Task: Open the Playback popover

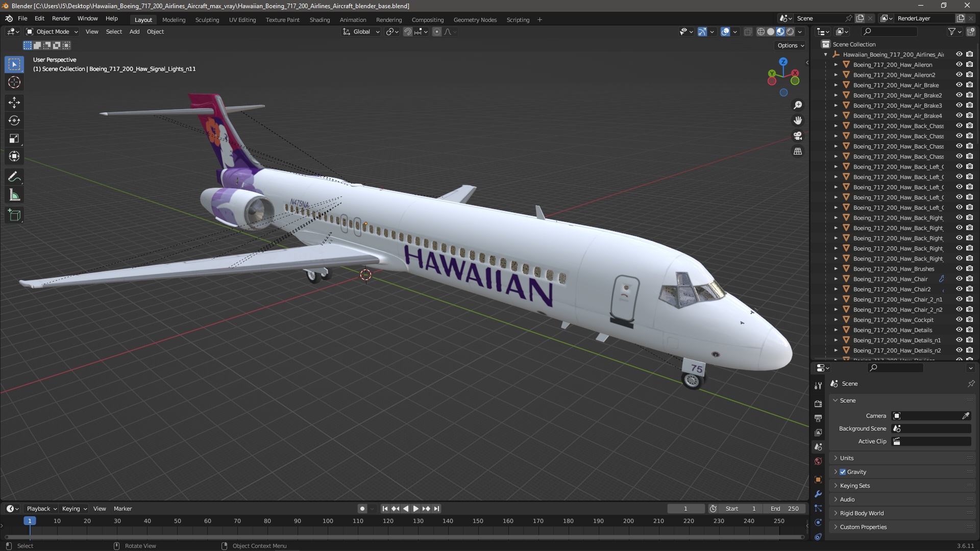Action: point(41,509)
